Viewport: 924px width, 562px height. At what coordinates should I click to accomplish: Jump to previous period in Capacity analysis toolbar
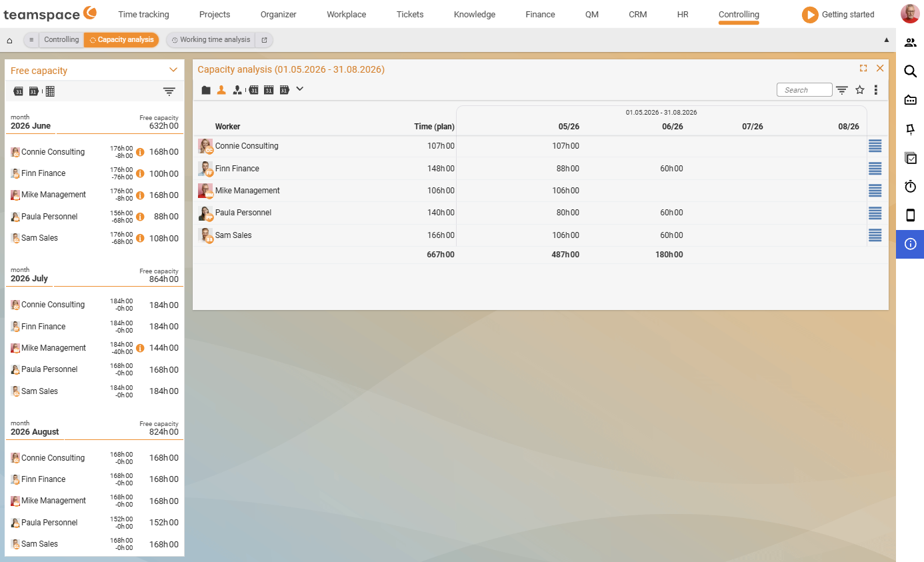pyautogui.click(x=253, y=90)
